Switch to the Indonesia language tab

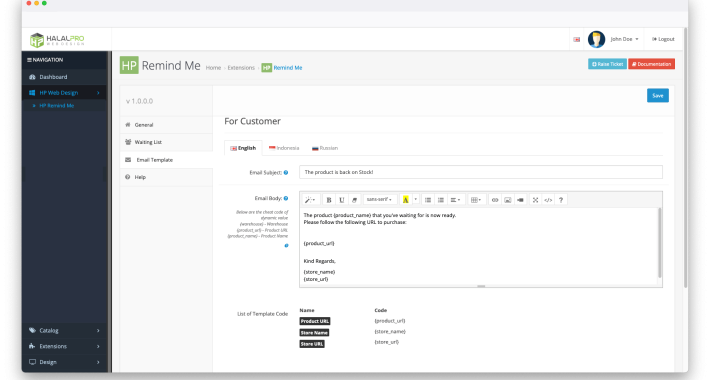(x=284, y=148)
